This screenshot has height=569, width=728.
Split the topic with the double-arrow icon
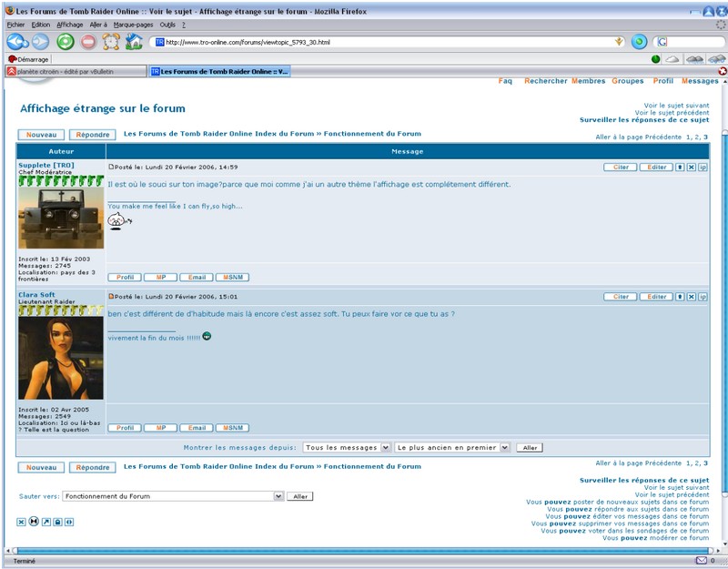pos(69,522)
